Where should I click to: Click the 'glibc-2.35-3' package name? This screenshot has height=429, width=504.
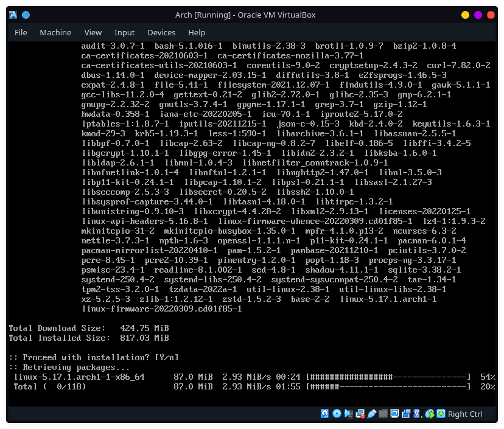(359, 94)
